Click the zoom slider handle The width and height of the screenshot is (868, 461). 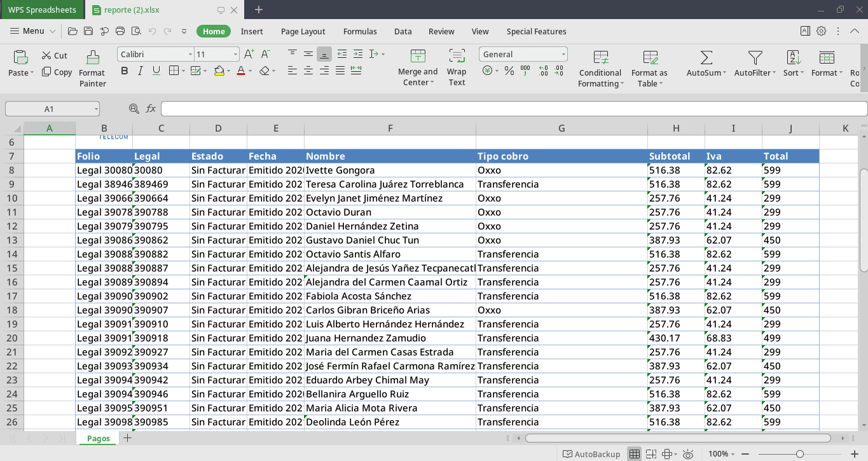[x=800, y=454]
